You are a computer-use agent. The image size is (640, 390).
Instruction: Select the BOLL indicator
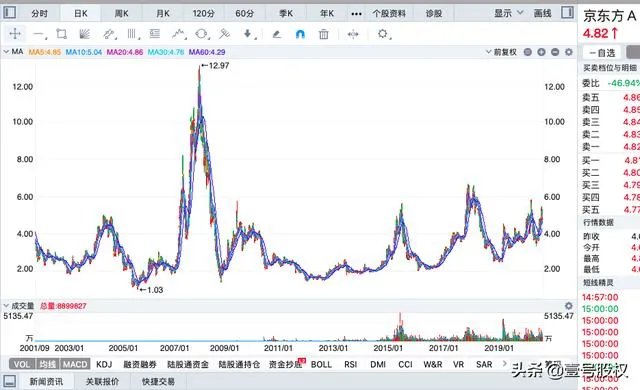[x=321, y=364]
